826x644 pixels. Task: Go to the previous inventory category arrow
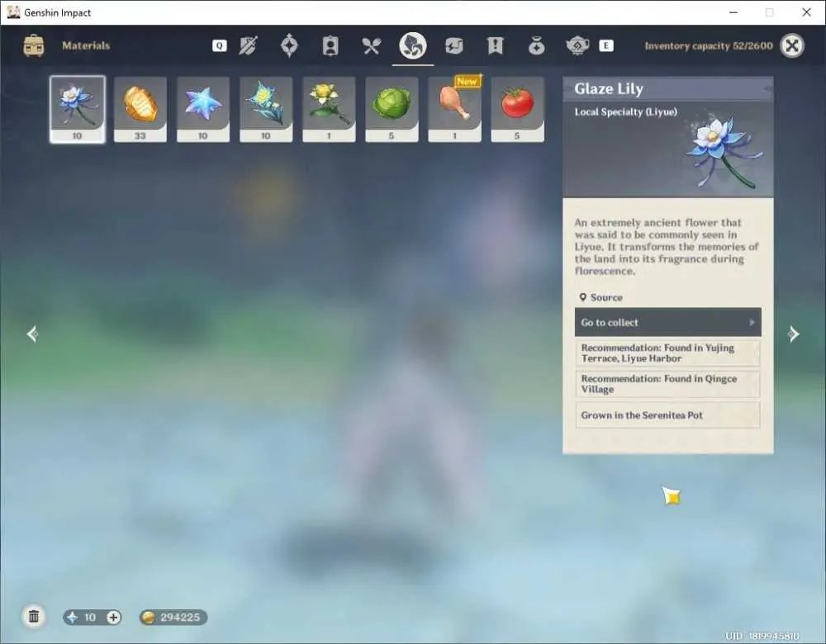coord(32,334)
